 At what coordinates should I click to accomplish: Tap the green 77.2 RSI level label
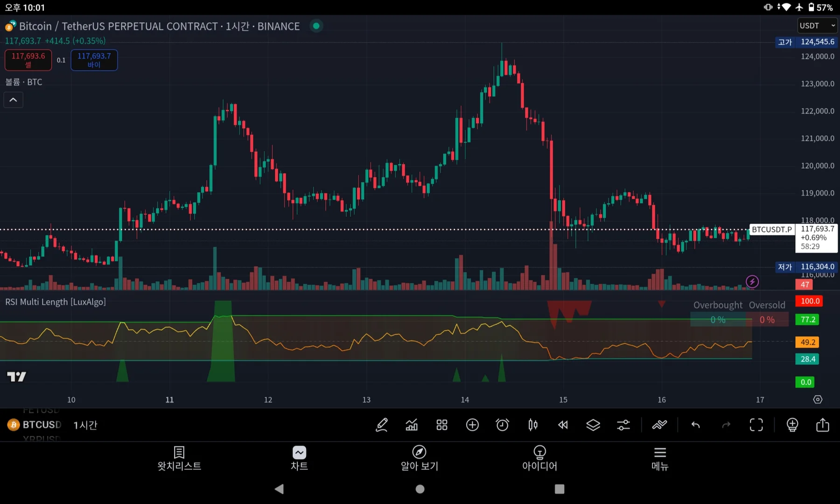click(x=808, y=320)
